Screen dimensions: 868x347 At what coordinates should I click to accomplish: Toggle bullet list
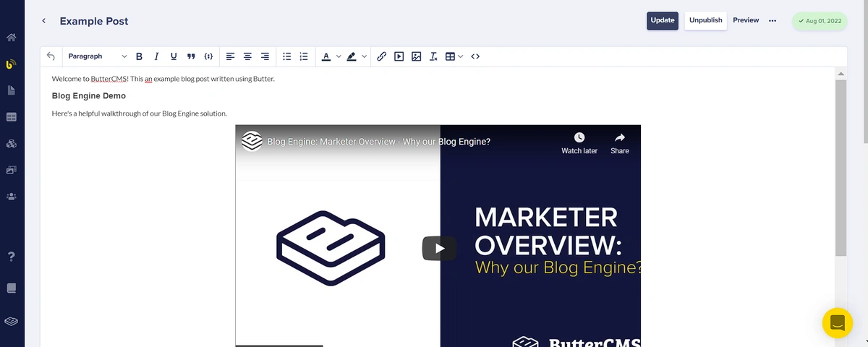point(286,56)
